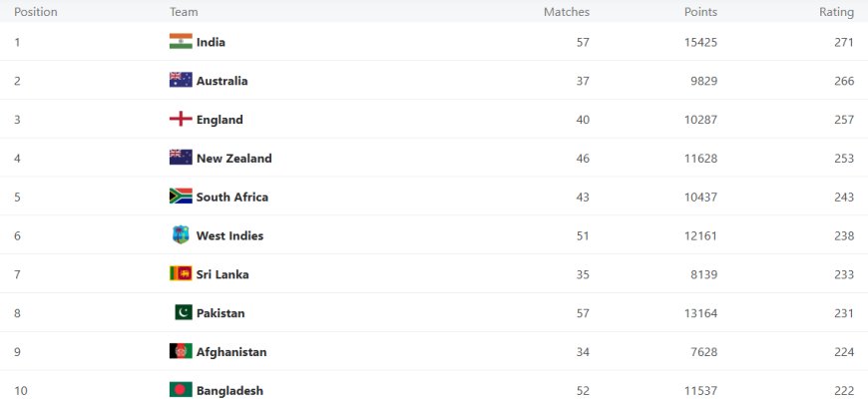Click the Bangladesh flag icon

[x=181, y=390]
